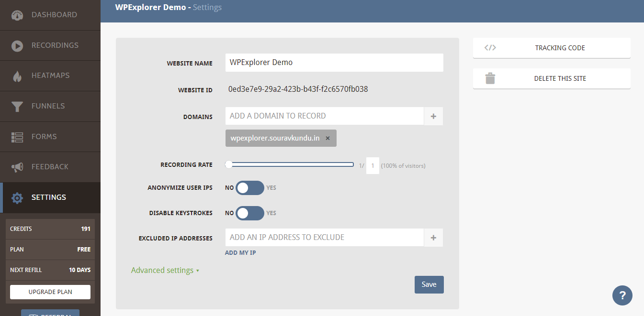
Task: Click the trash can icon
Action: (x=490, y=78)
